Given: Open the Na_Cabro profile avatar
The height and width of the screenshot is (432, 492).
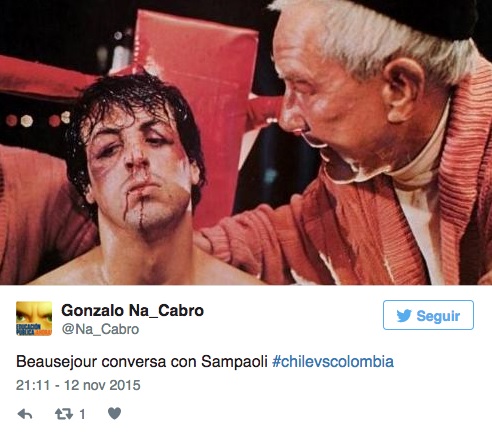Looking at the screenshot, I should coord(34,318).
